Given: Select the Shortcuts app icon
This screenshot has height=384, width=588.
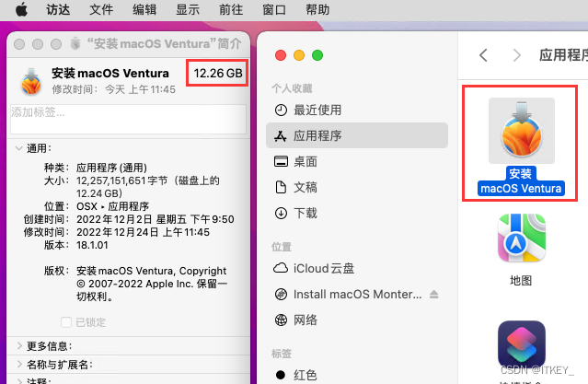Looking at the screenshot, I should [521, 343].
